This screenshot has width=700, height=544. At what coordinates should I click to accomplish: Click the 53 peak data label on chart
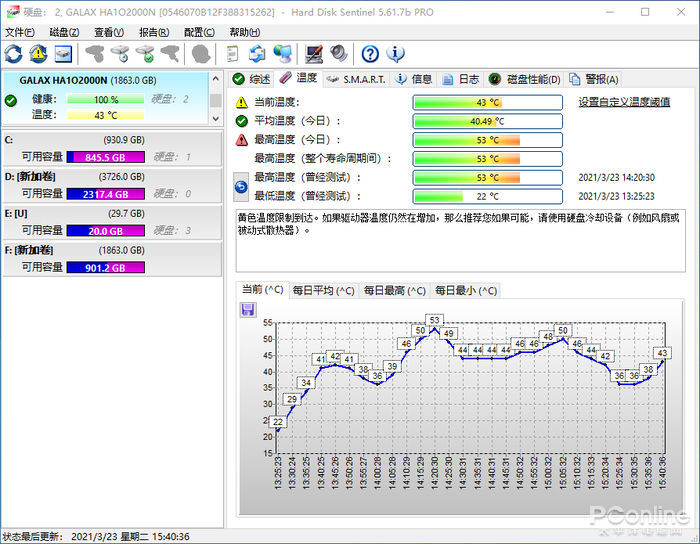(434, 320)
